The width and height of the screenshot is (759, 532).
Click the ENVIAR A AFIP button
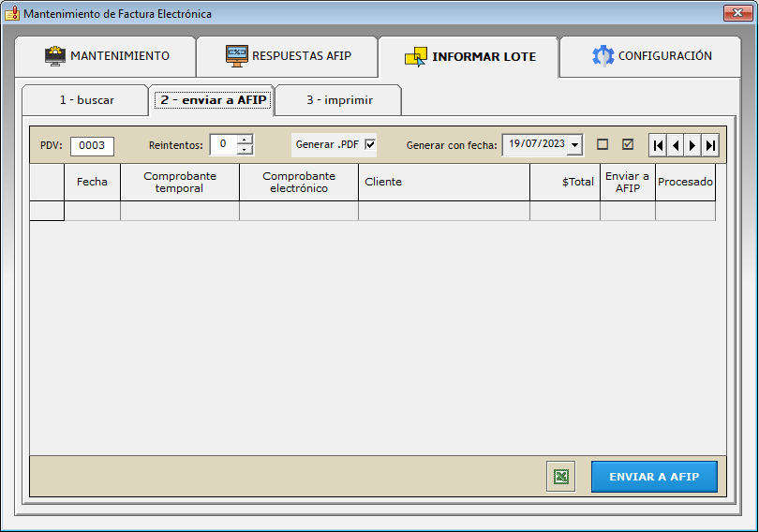point(654,477)
